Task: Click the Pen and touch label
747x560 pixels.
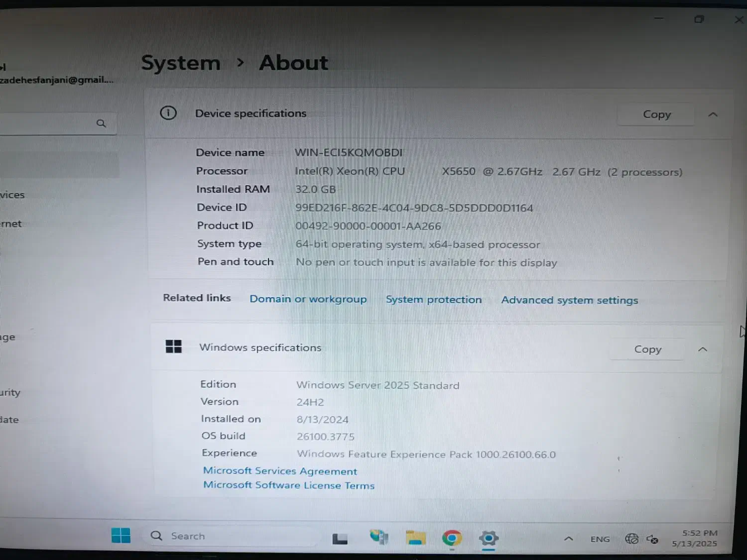Action: 236,261
